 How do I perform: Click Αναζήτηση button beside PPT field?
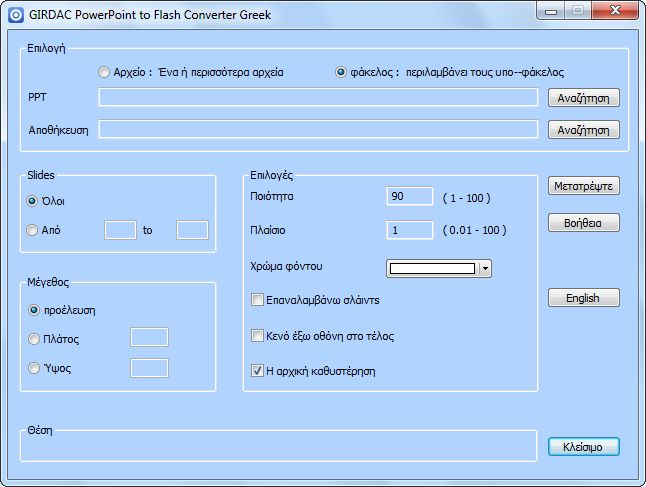click(x=583, y=98)
